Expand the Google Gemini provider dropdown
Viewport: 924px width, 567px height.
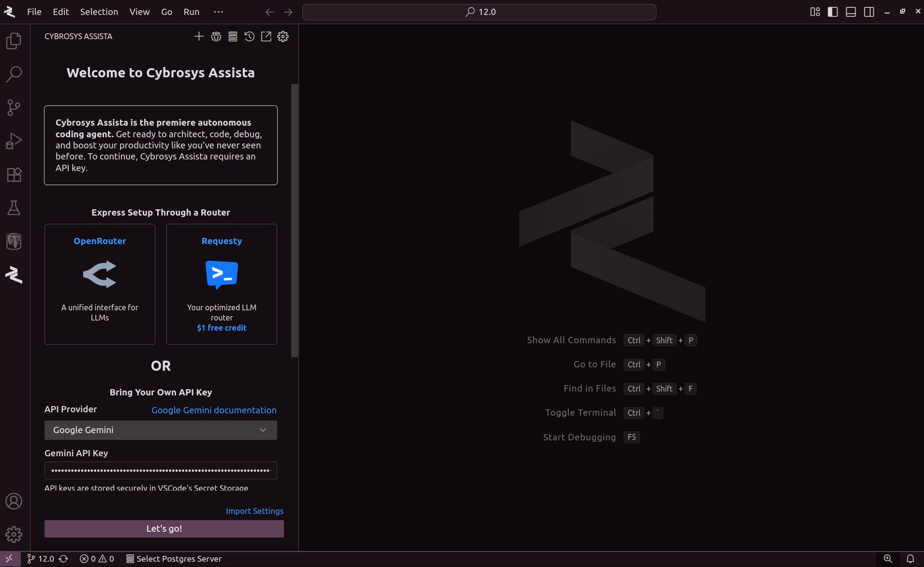tap(161, 430)
